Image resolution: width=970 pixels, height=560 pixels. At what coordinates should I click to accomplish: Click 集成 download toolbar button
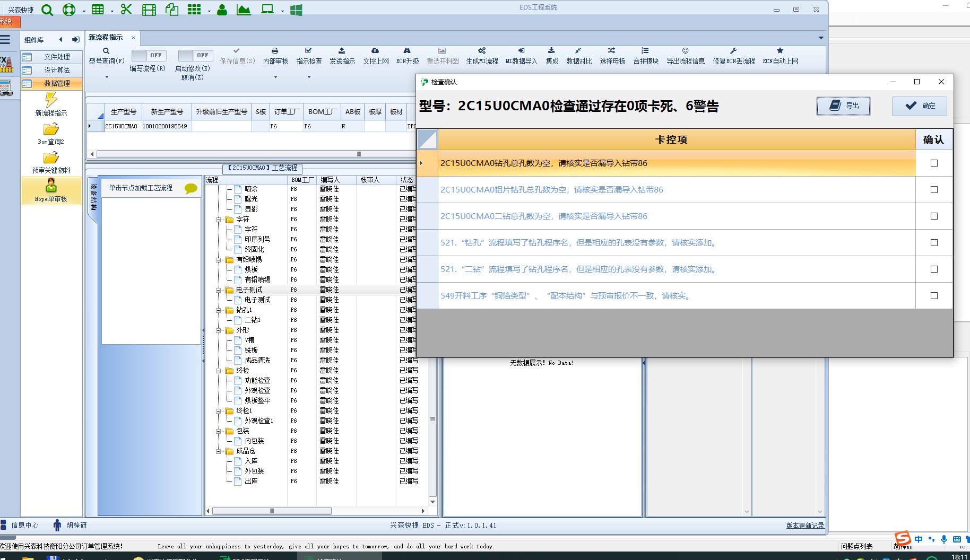pyautogui.click(x=552, y=56)
